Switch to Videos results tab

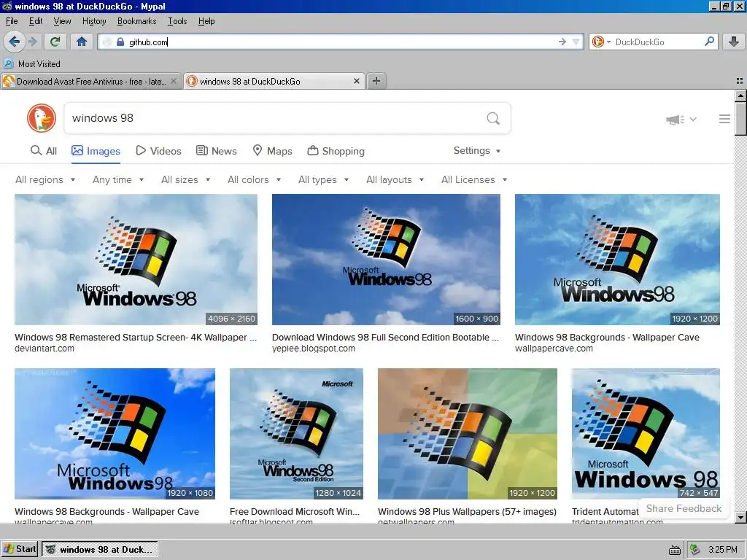158,151
